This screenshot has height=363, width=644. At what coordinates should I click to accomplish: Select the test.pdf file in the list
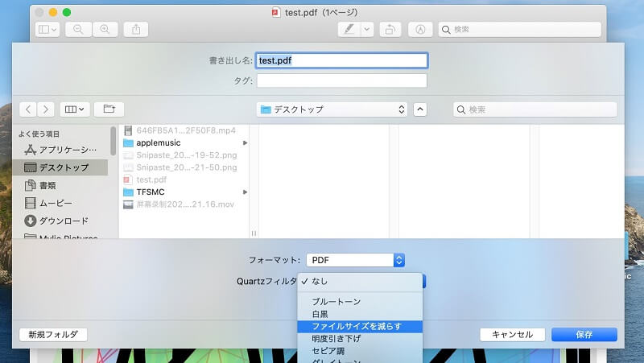(185, 179)
